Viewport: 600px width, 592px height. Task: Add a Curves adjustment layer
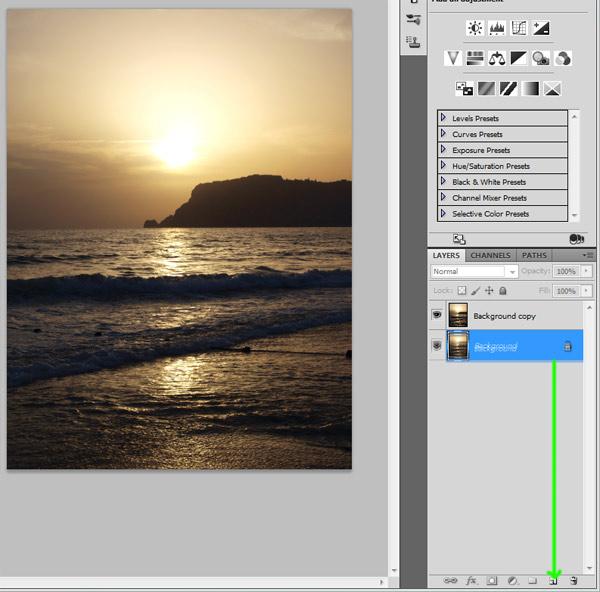click(519, 28)
